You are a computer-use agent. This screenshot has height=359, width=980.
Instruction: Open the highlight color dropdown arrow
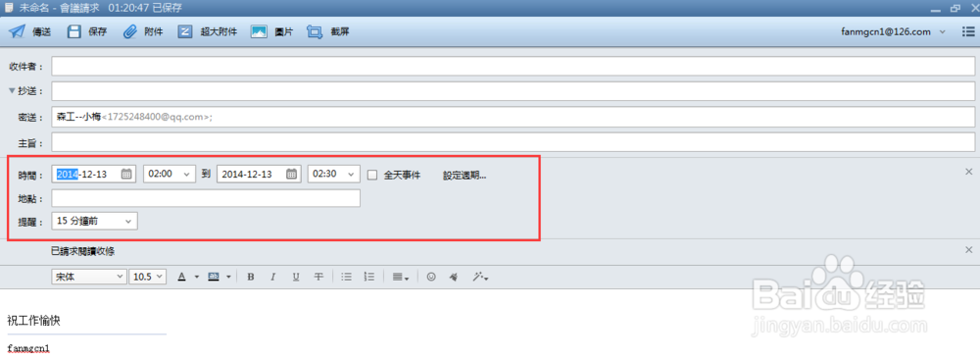pyautogui.click(x=228, y=277)
